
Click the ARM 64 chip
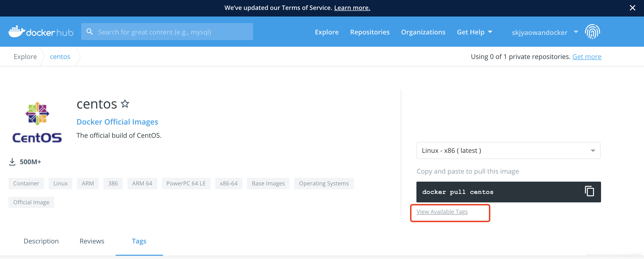coord(142,183)
